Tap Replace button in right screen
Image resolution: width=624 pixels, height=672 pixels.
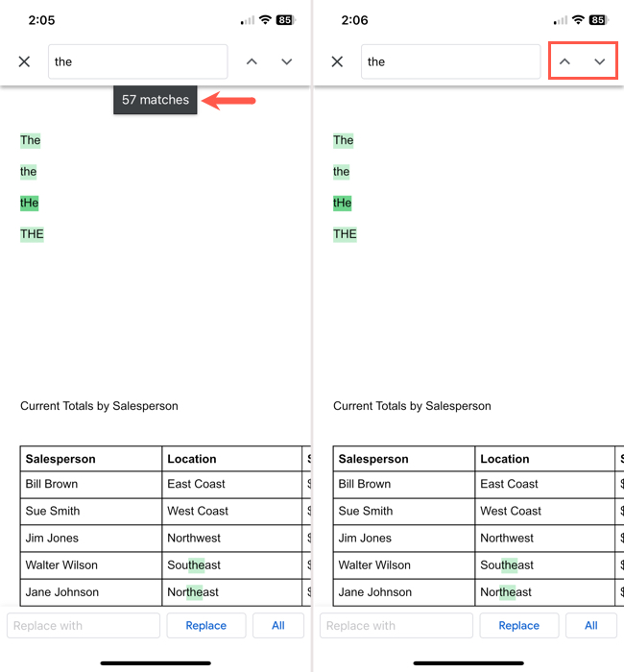(x=519, y=625)
